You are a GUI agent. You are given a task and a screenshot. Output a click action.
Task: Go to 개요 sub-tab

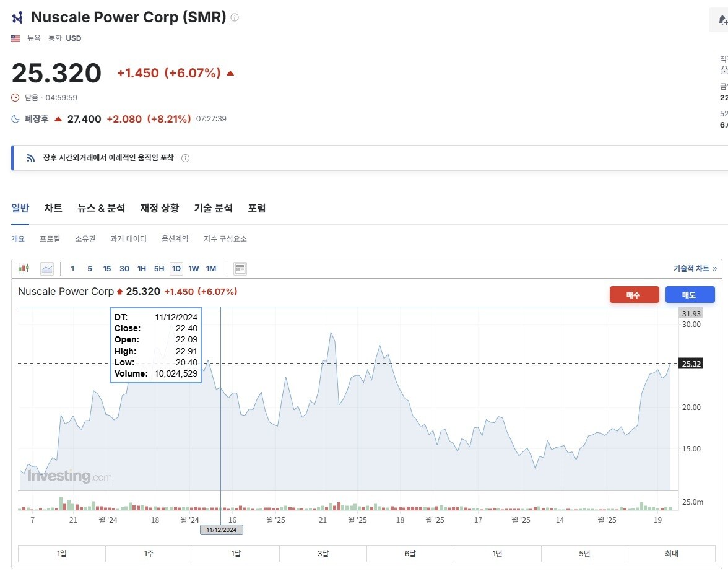(x=17, y=239)
